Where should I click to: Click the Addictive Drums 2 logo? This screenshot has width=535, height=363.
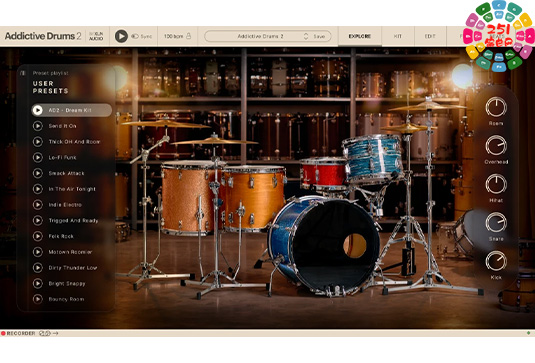point(43,36)
